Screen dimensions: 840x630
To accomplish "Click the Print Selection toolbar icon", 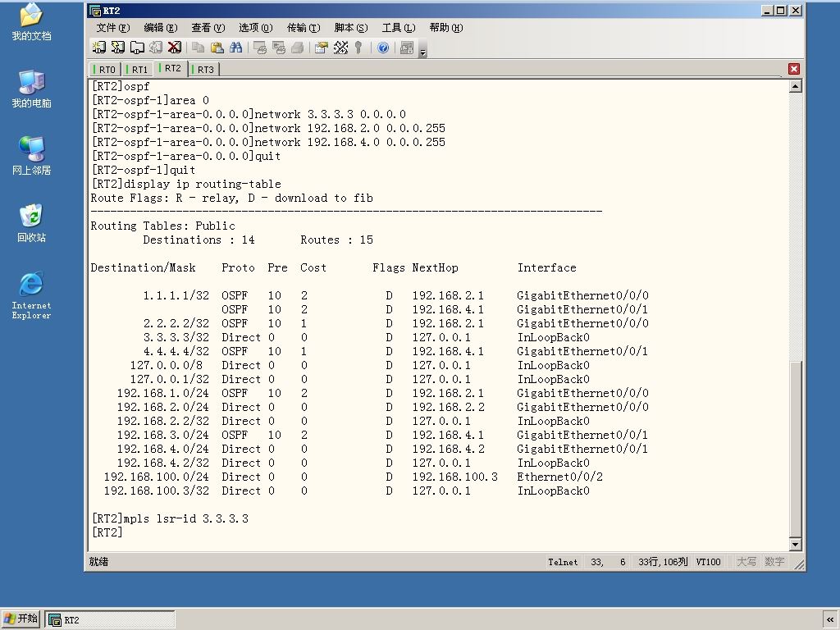I will (279, 48).
